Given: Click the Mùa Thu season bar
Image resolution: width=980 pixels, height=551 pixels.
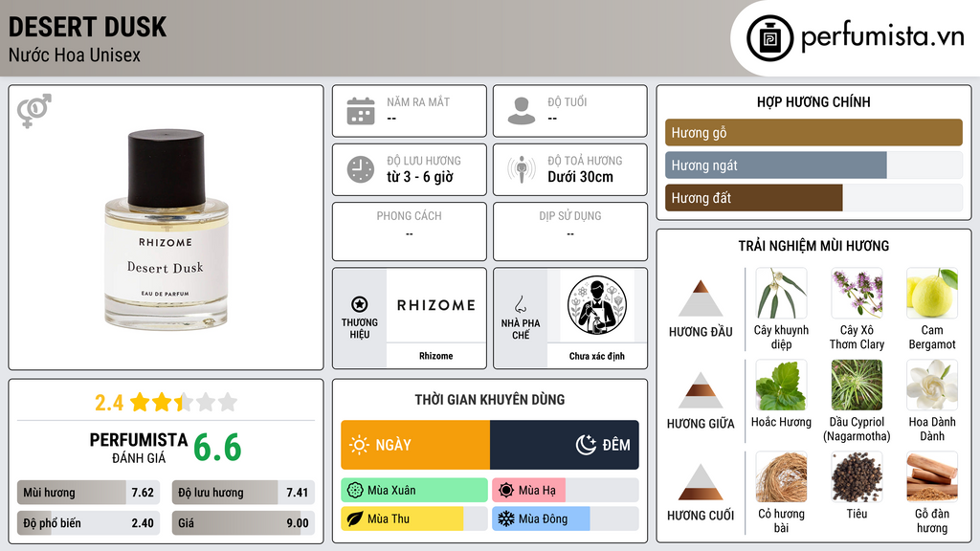Looking at the screenshot, I should (x=414, y=518).
